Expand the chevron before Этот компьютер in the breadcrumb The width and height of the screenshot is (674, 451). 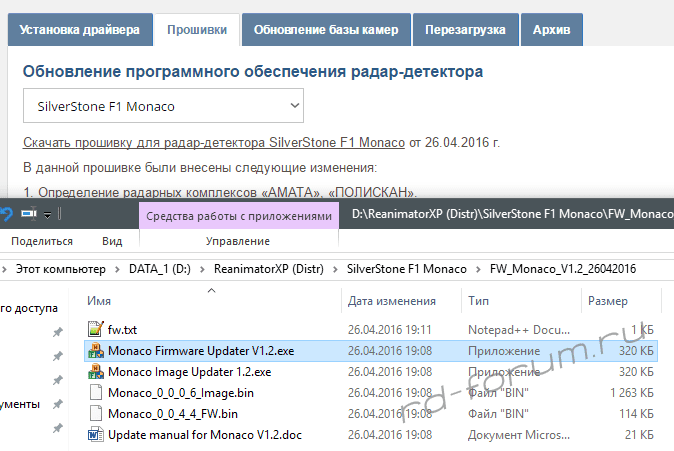(x=4, y=270)
